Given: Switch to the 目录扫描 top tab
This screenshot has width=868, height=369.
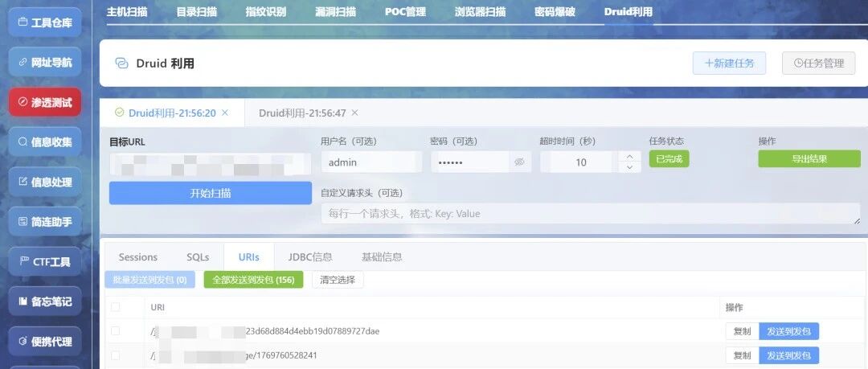Looking at the screenshot, I should coord(197,11).
